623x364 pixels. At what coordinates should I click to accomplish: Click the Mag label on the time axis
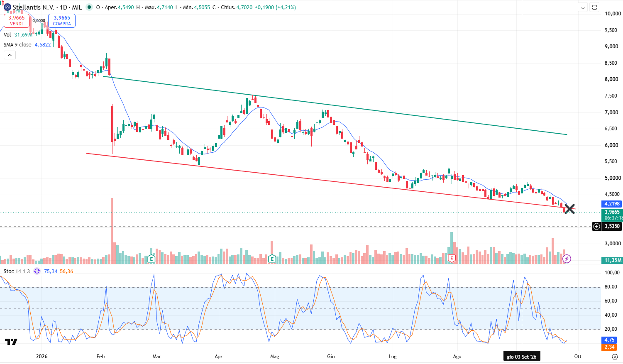[x=275, y=357]
